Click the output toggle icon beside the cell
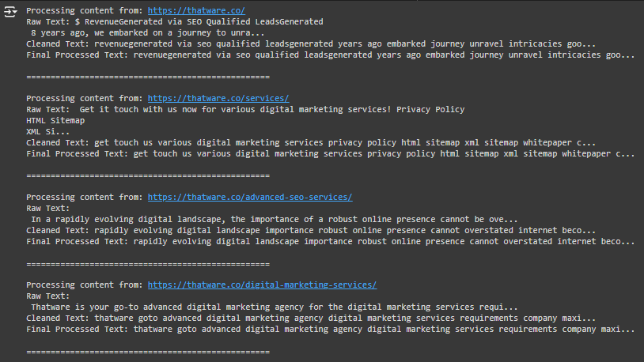The height and width of the screenshot is (362, 644). click(10, 12)
